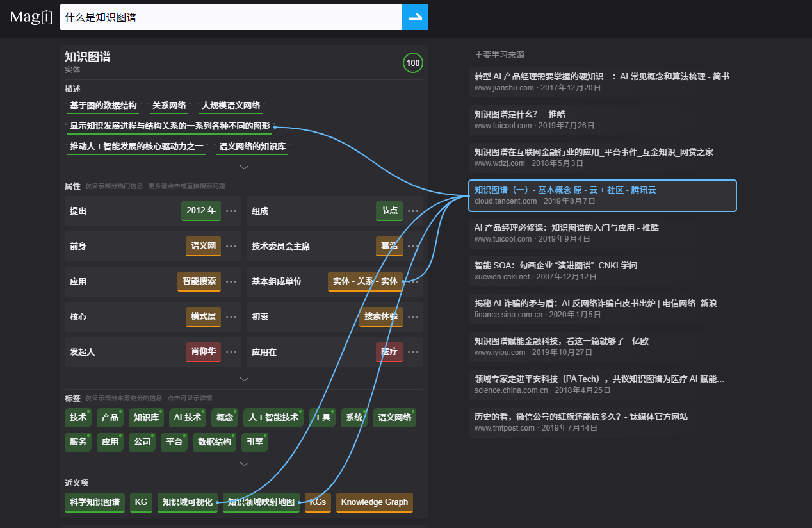This screenshot has width=812, height=528.
Task: Open the more options dots for 提出 row
Action: [231, 211]
